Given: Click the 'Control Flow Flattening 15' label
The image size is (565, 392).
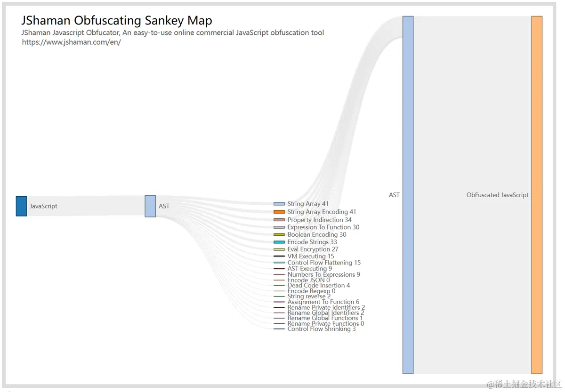Looking at the screenshot, I should [x=324, y=263].
